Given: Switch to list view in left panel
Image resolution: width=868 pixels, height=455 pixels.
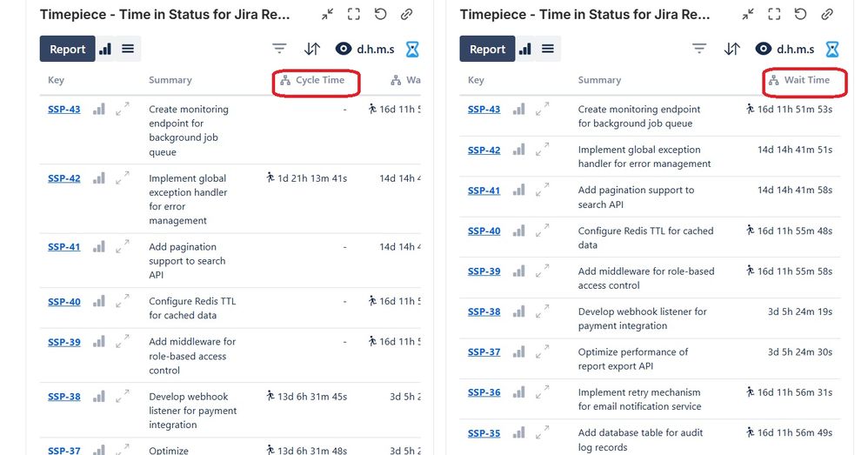Looking at the screenshot, I should tap(128, 49).
